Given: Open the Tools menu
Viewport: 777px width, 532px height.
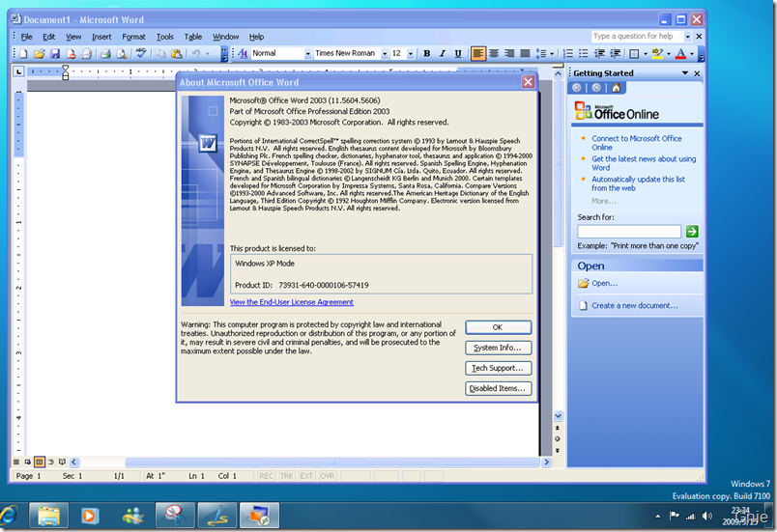Looking at the screenshot, I should tap(165, 37).
